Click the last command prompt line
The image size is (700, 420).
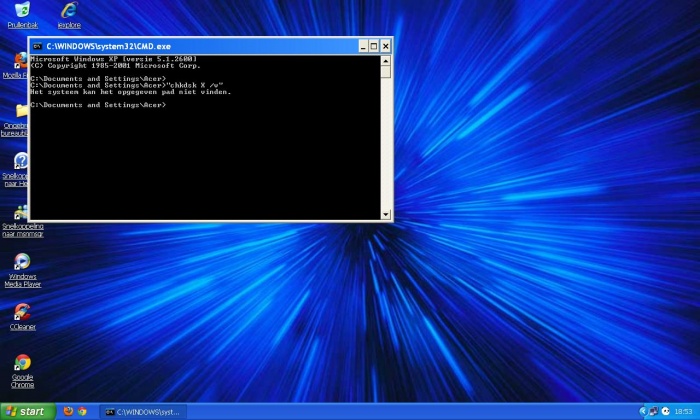click(x=98, y=105)
